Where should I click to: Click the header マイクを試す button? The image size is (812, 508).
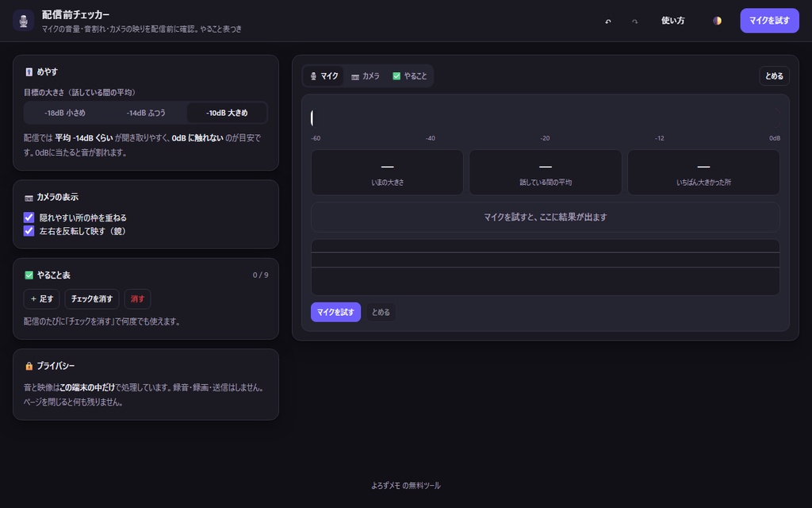click(769, 21)
